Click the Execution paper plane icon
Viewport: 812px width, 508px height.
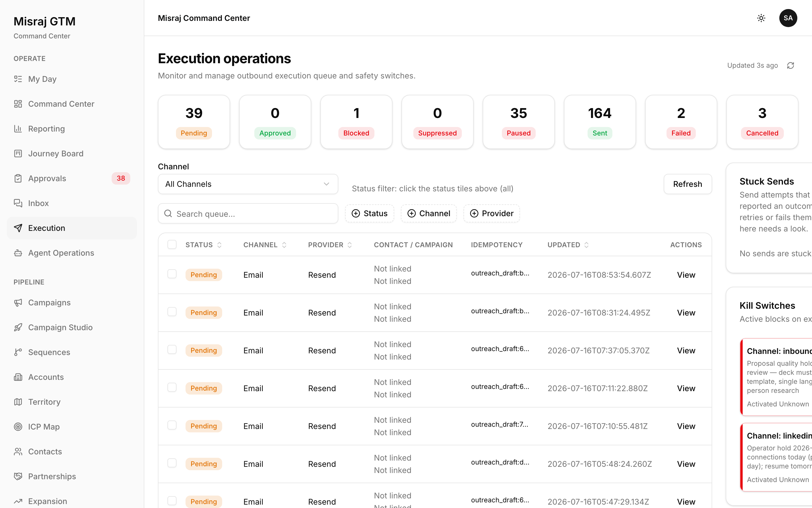tap(18, 228)
